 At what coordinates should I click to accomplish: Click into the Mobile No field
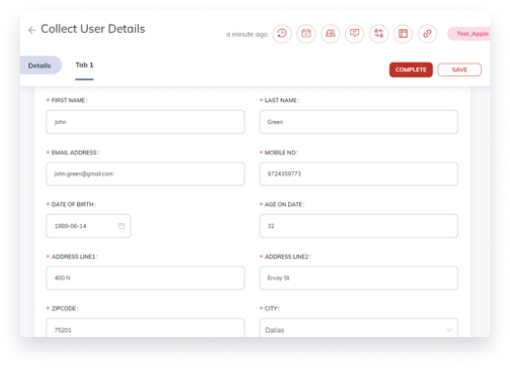pyautogui.click(x=359, y=174)
